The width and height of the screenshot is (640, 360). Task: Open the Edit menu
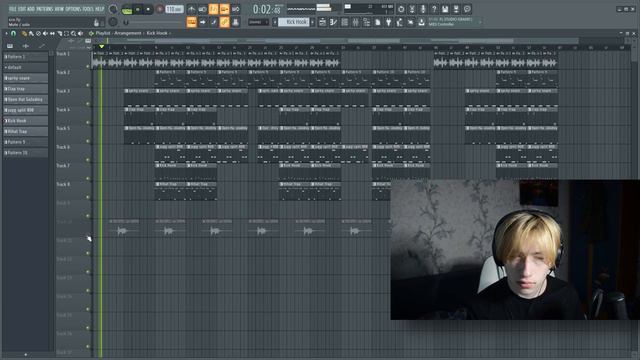point(22,9)
